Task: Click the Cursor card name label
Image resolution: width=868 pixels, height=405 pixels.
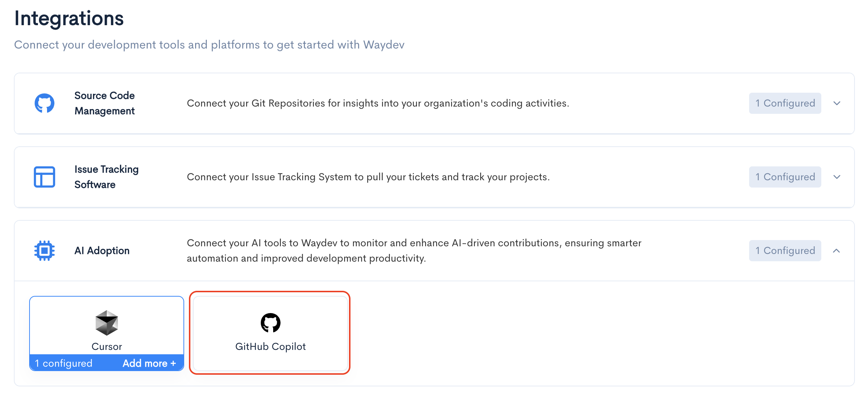Action: click(106, 347)
